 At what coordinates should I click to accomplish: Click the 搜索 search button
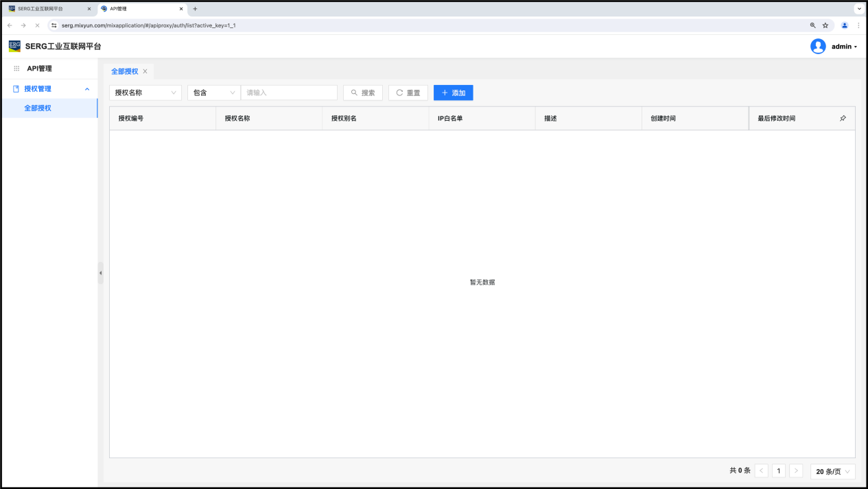pyautogui.click(x=363, y=93)
